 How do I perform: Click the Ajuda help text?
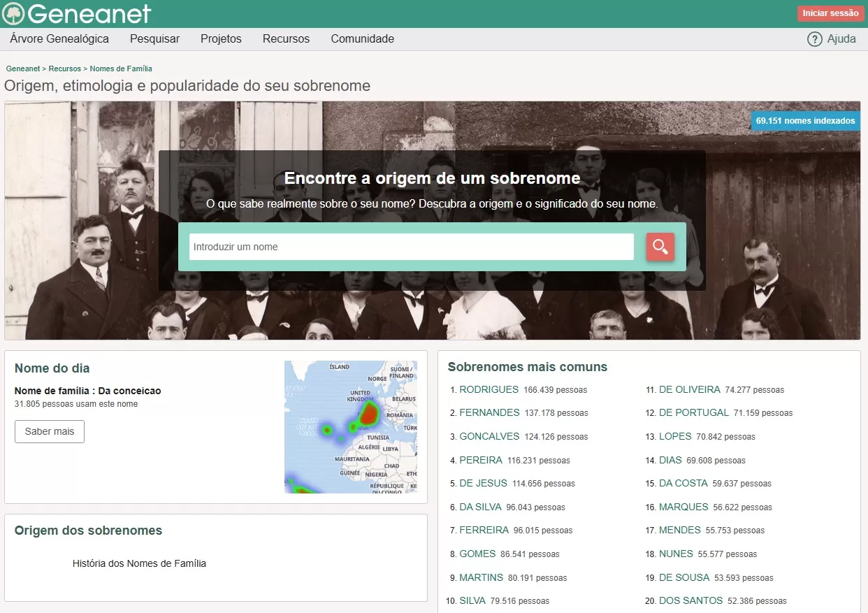tap(841, 39)
